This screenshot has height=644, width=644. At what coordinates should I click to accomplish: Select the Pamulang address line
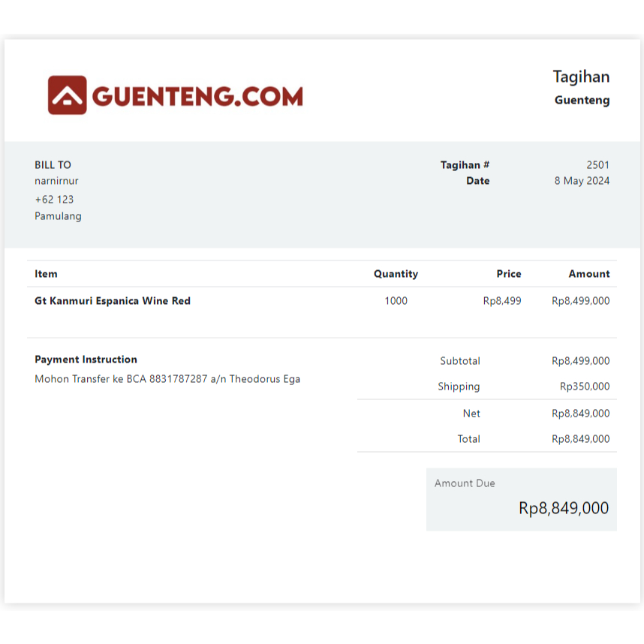coord(58,216)
